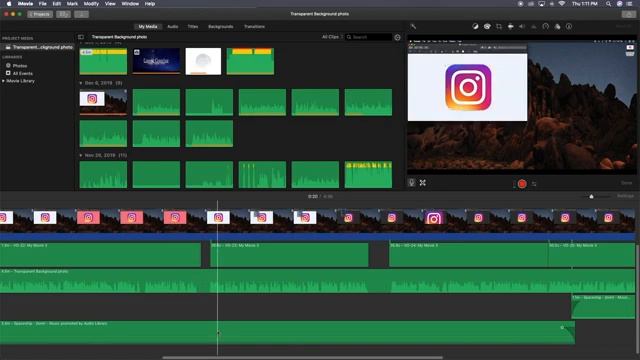Click the voiceover microphone icon below the viewer
The image size is (640, 360).
coord(411,183)
